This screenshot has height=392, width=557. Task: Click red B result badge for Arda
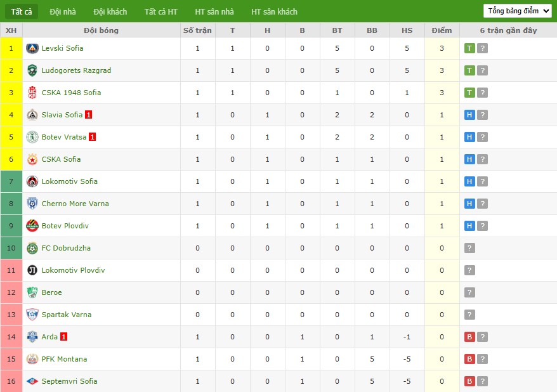(469, 337)
